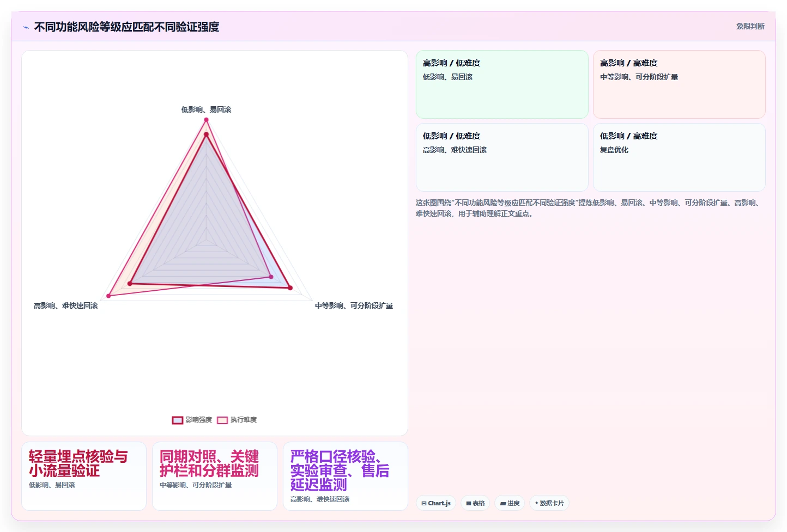Select the 影响强度 point on 高影响 axis

[130, 284]
